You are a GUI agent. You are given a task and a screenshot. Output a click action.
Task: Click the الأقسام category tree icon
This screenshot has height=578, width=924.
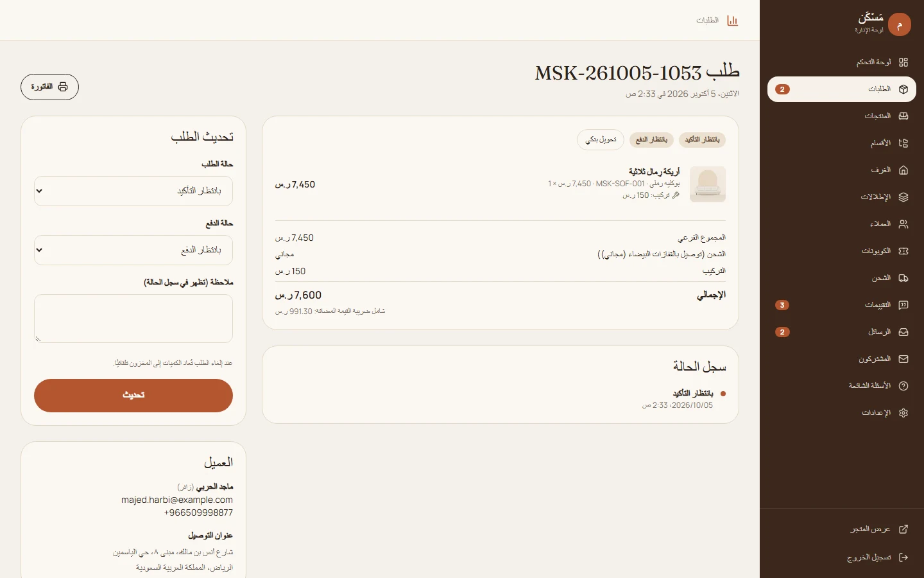903,143
